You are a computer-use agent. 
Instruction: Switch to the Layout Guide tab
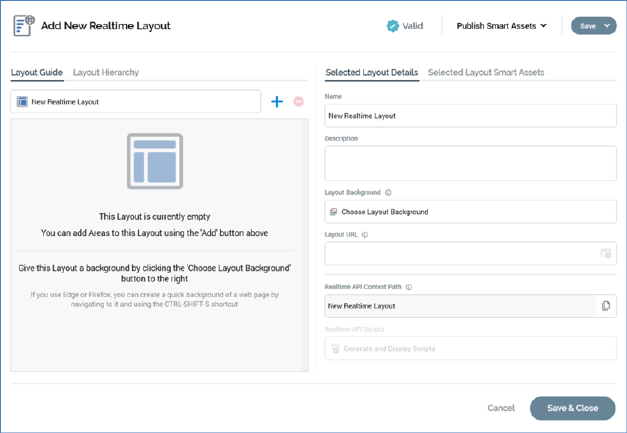coord(37,72)
